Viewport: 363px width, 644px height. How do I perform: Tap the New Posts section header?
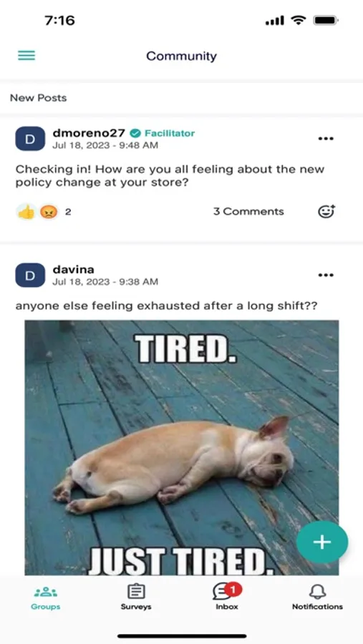[38, 98]
